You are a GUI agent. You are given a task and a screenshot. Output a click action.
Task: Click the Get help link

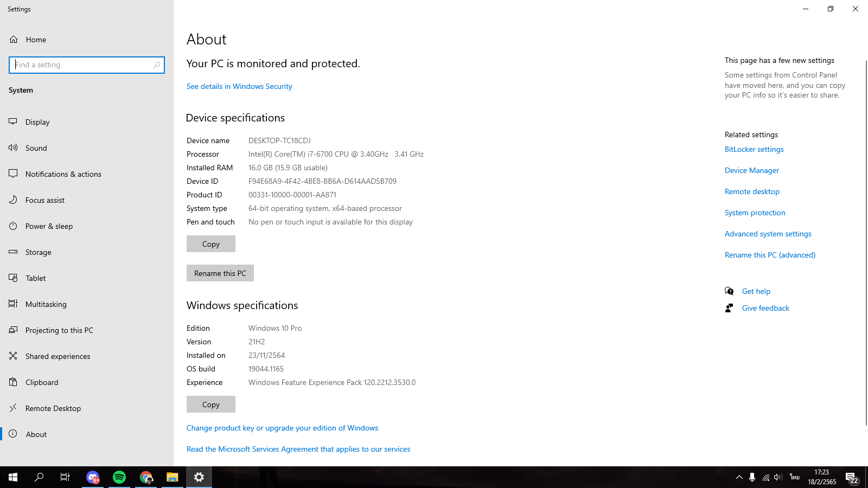coord(756,291)
